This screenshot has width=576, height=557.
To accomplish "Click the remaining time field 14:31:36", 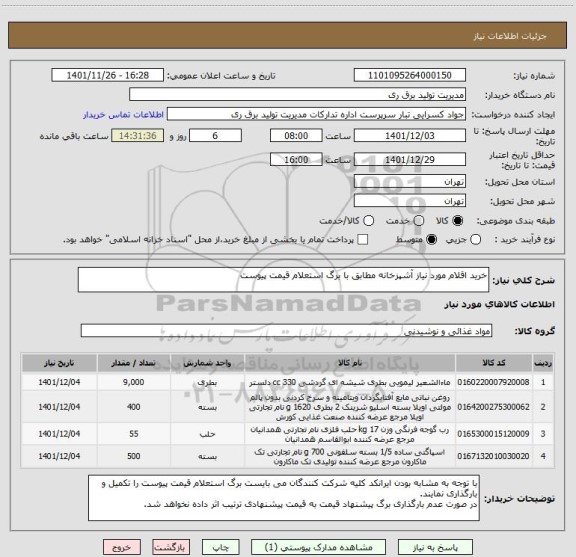I will (138, 136).
